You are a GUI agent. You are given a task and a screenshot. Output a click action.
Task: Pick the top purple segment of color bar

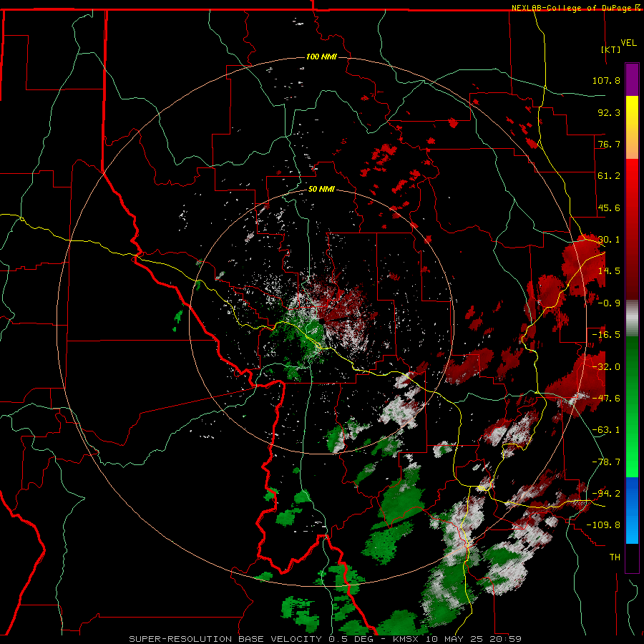click(632, 79)
